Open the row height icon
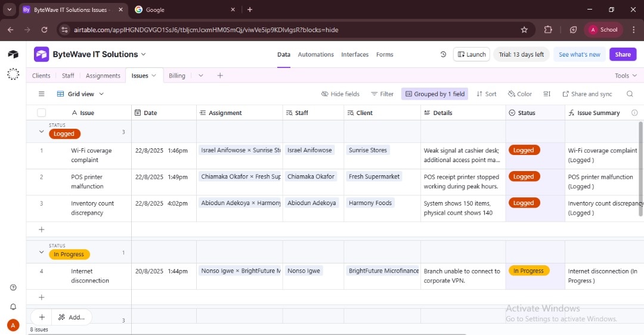Screen dimensions: 644x335 [x=547, y=94]
